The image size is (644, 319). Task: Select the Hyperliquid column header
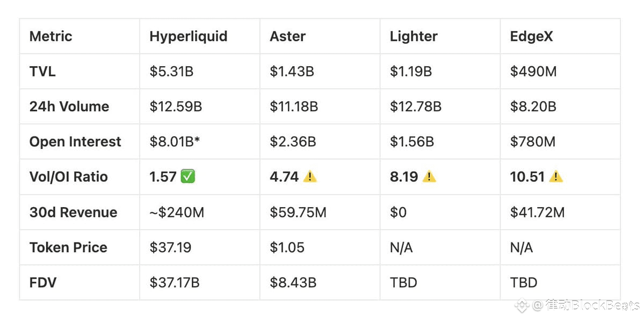coord(188,36)
